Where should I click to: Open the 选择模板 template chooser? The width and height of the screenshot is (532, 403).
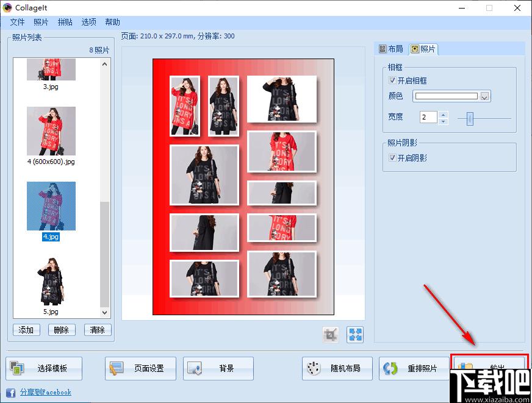pyautogui.click(x=44, y=368)
